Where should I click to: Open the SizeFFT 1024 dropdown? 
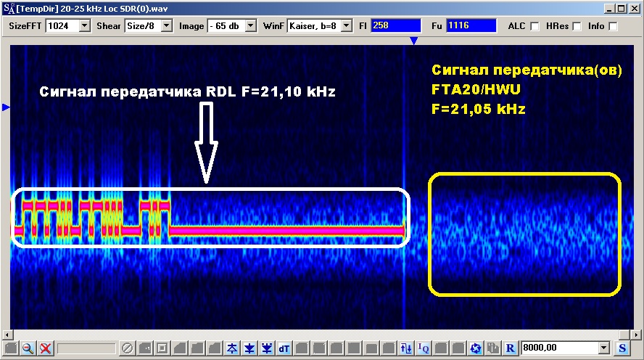coord(84,26)
